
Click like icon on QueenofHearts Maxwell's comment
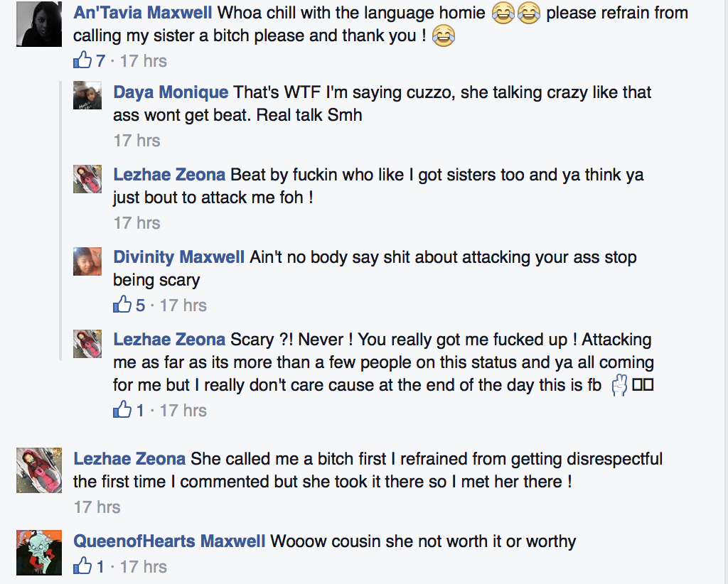(82, 566)
